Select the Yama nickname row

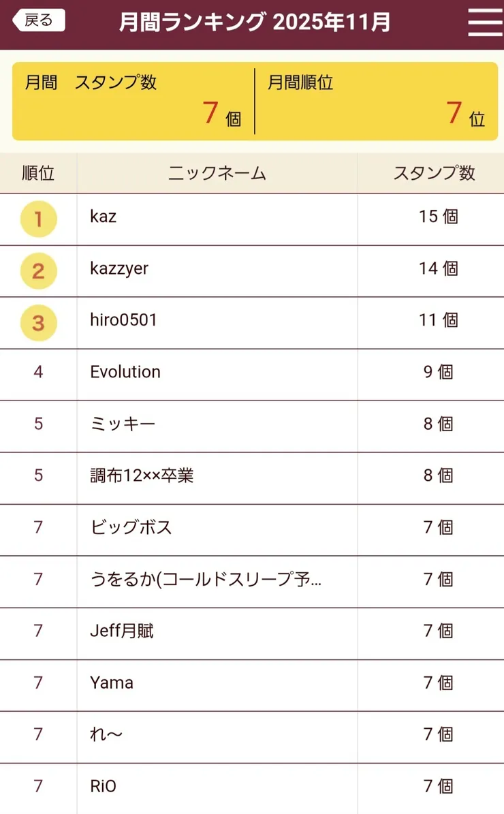[112, 683]
